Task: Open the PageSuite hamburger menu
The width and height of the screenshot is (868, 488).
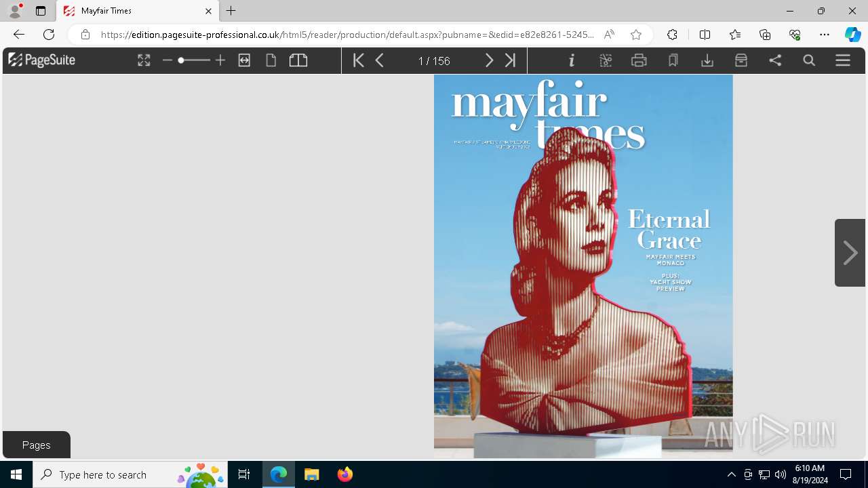Action: [x=843, y=60]
